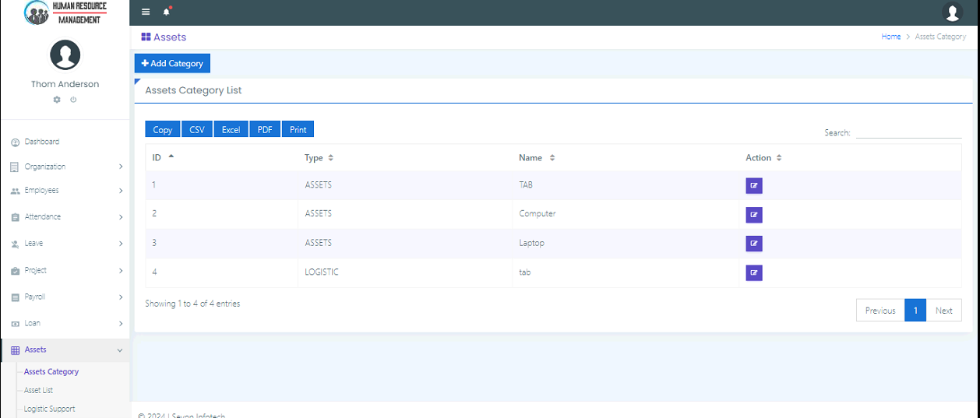
Task: Edit the Computer category row
Action: tap(753, 215)
